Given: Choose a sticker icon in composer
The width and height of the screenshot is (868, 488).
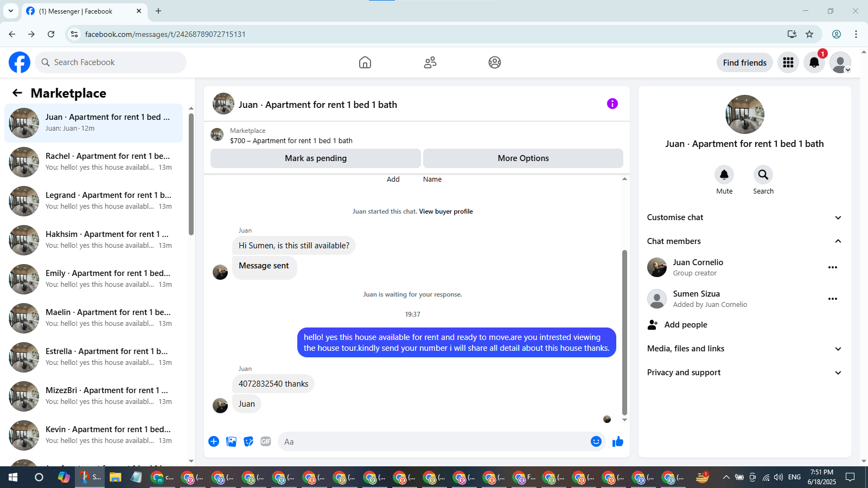Looking at the screenshot, I should pyautogui.click(x=248, y=441).
